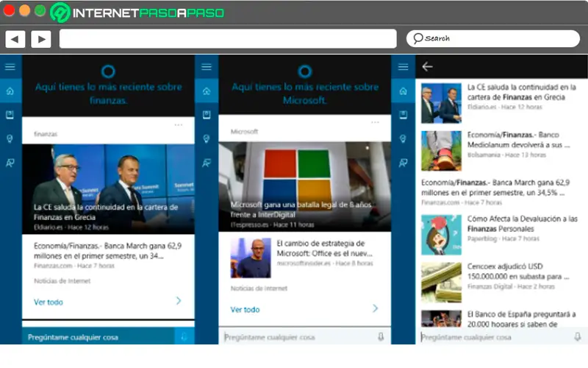This screenshot has height=368, width=588.
Task: Expand chevron next to finanzas Ver todo
Action: point(179,301)
